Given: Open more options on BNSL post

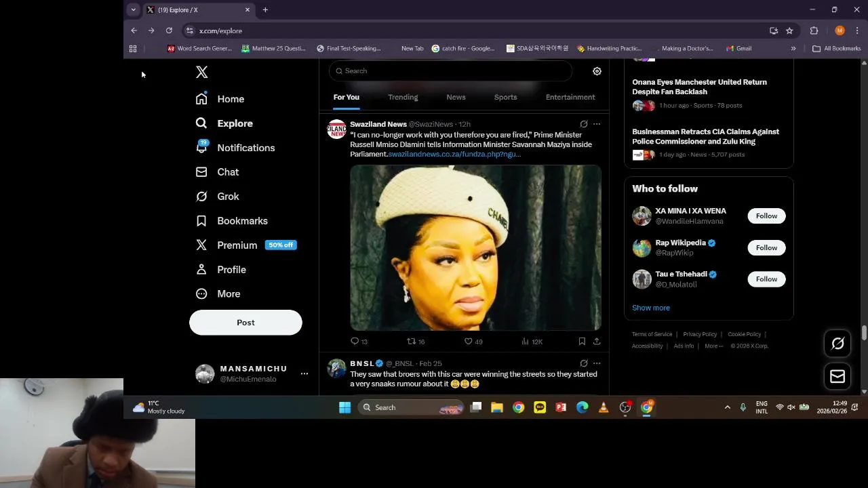Looking at the screenshot, I should click(x=597, y=363).
